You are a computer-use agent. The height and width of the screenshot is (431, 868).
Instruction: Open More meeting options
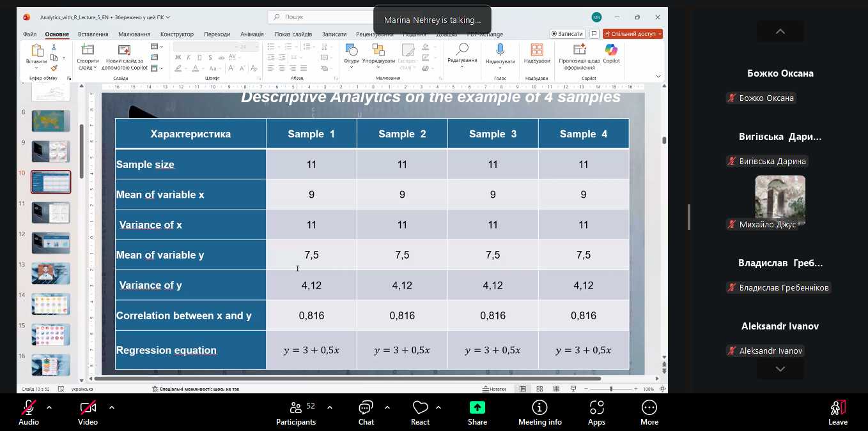[x=649, y=412]
